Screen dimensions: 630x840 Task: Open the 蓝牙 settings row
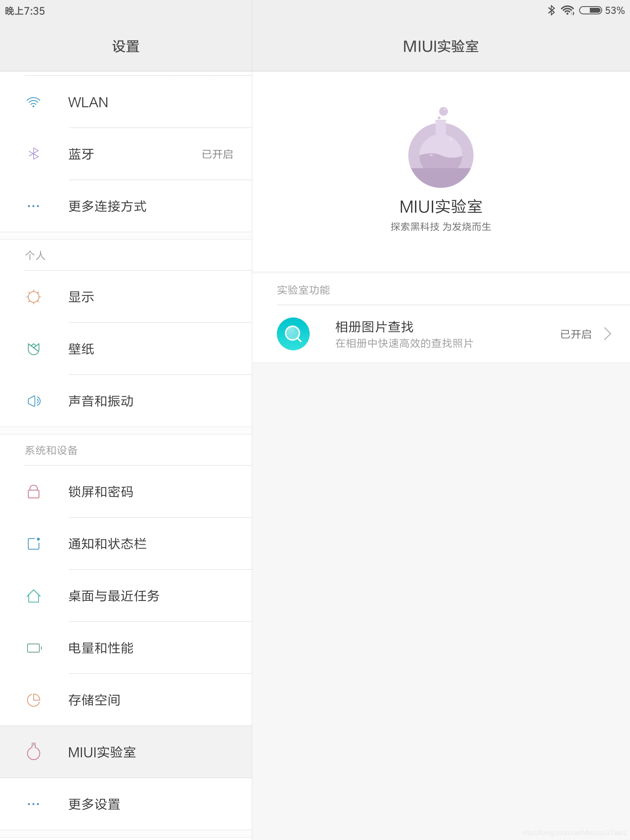[x=126, y=154]
